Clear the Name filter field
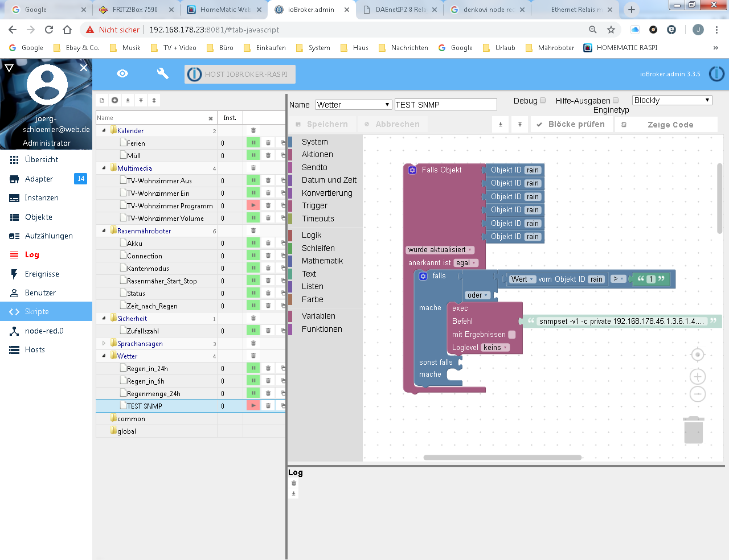The image size is (729, 560). click(x=211, y=118)
